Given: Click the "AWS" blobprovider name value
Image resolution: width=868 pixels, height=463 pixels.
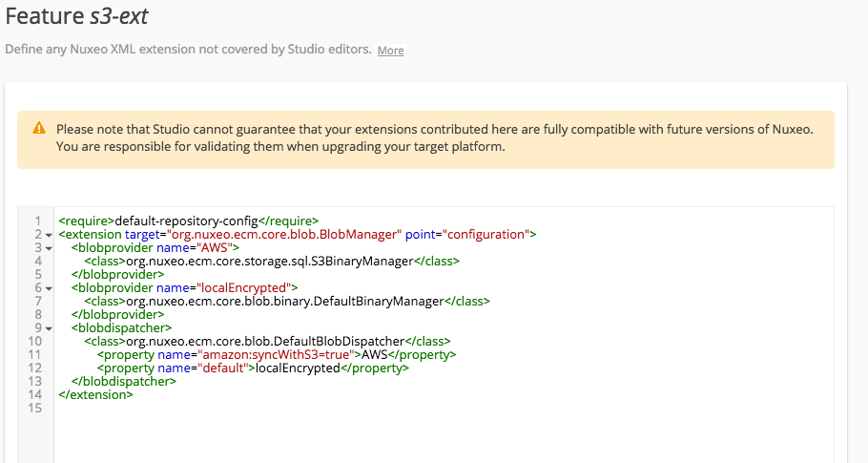Looking at the screenshot, I should [213, 247].
